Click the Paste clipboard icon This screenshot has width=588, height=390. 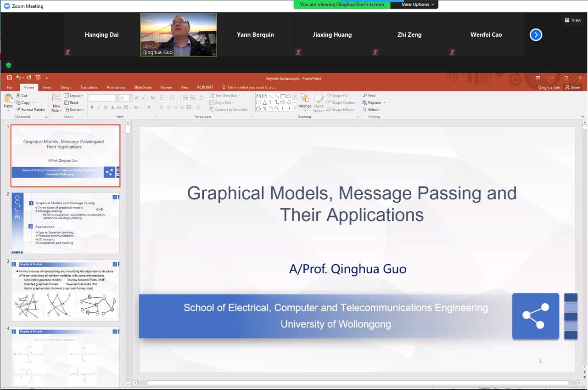[x=8, y=100]
